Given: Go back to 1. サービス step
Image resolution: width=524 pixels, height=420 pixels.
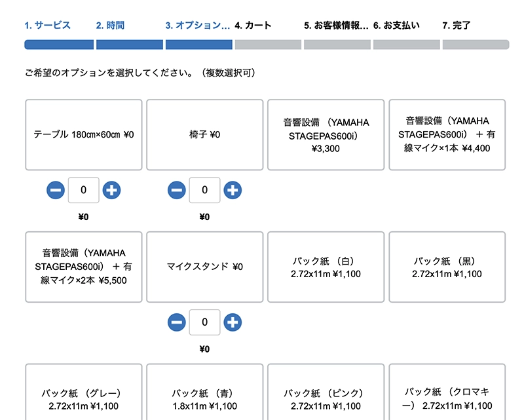Looking at the screenshot, I should click(48, 26).
